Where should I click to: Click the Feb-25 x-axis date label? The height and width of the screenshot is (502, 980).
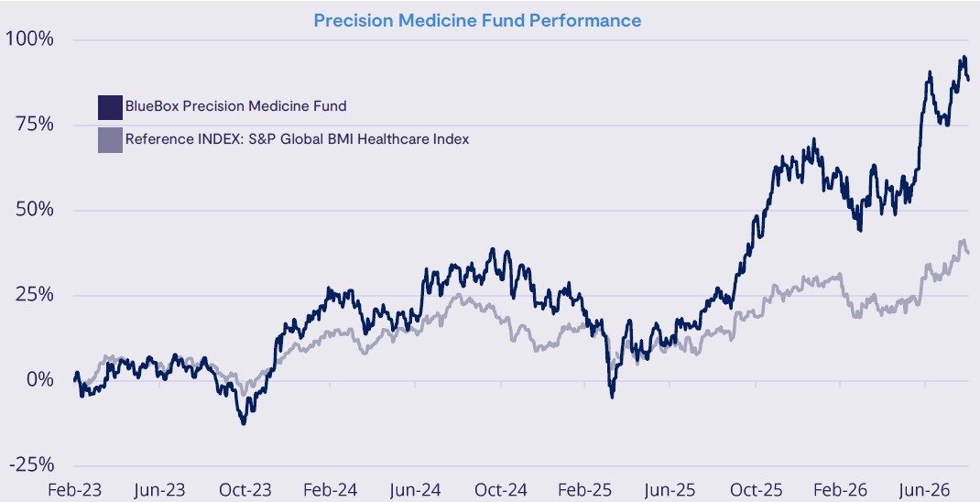tap(585, 489)
